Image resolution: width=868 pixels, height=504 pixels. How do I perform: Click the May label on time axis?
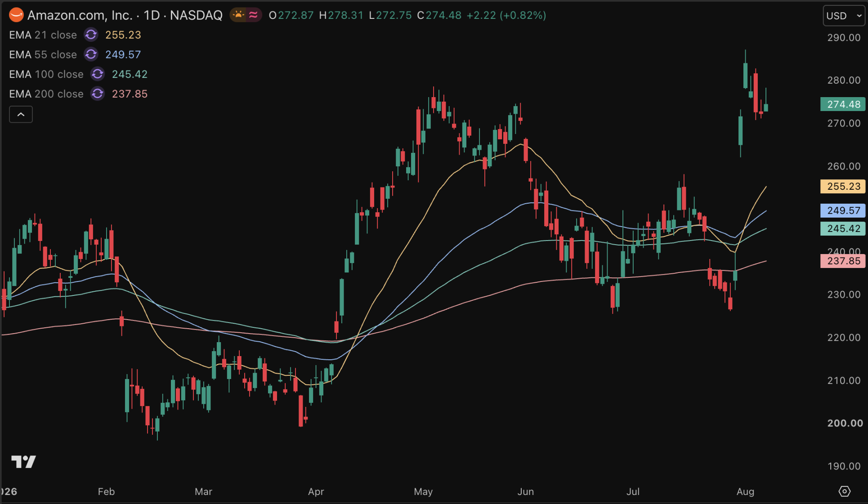coord(423,491)
